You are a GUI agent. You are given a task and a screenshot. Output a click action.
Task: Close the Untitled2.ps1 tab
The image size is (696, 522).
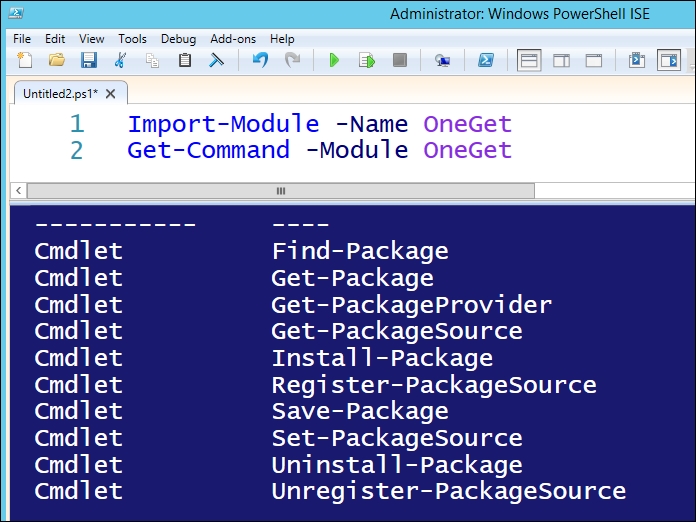(111, 94)
